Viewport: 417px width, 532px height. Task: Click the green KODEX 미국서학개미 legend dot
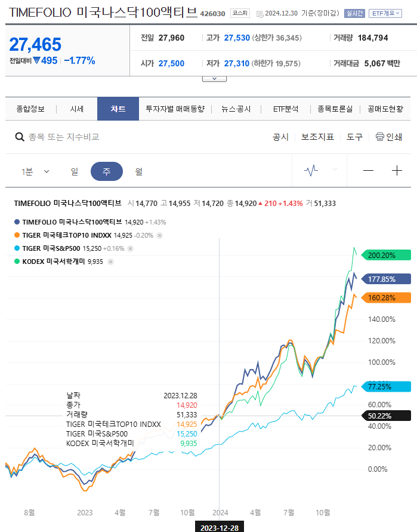(17, 262)
